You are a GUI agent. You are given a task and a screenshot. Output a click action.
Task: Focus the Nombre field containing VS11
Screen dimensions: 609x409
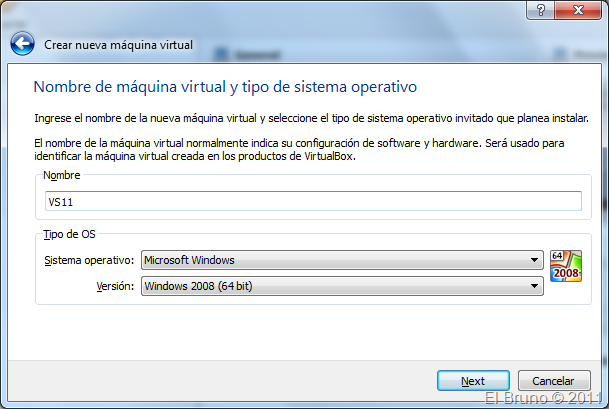312,202
